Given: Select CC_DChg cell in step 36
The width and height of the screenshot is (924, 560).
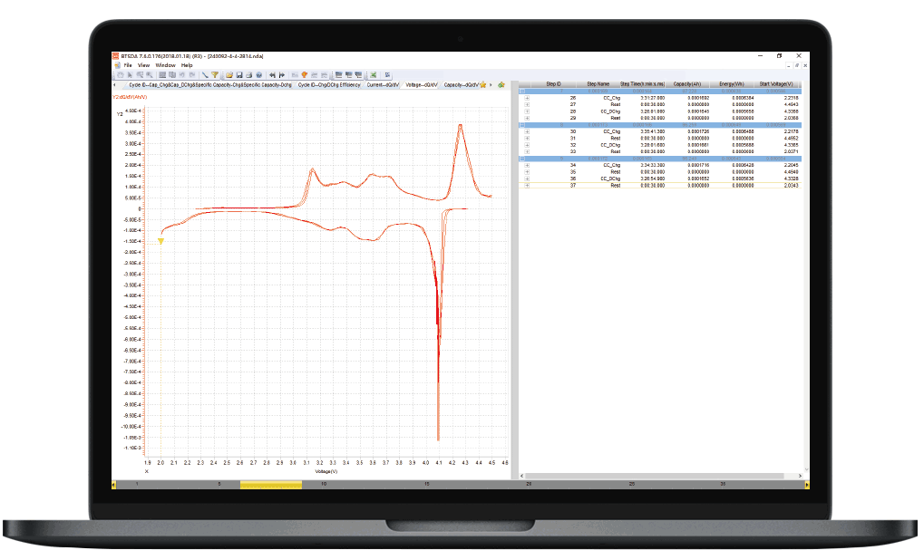Looking at the screenshot, I should (610, 179).
